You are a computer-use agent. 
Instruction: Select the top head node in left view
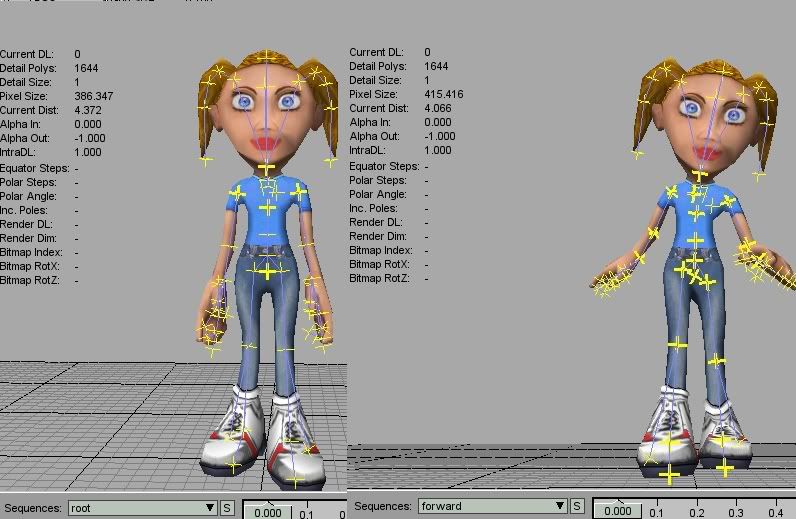coord(267,57)
